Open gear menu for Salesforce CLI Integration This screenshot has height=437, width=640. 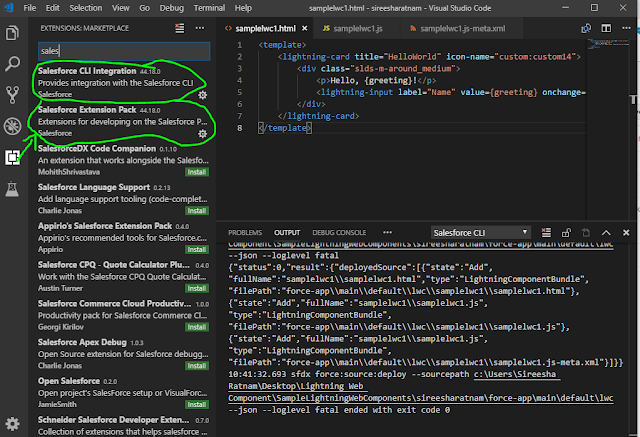click(x=202, y=95)
